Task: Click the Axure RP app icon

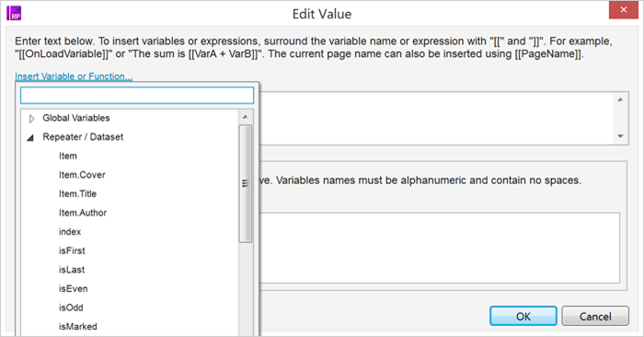Action: (14, 13)
